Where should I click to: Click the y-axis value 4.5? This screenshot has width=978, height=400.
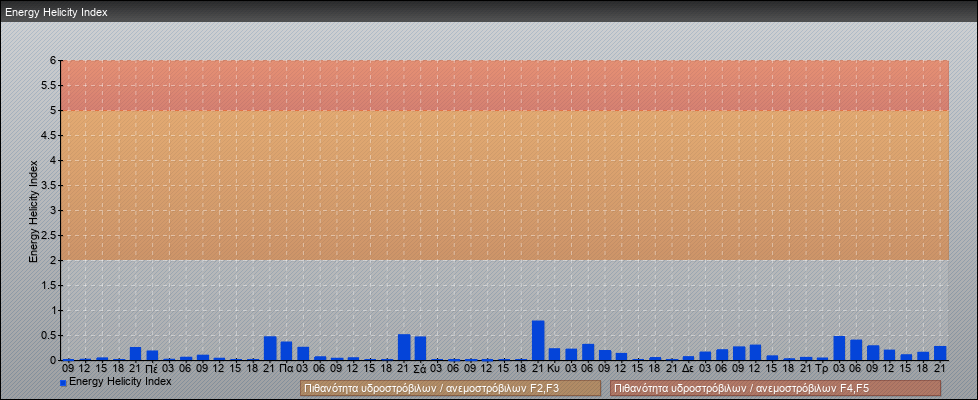[x=49, y=135]
